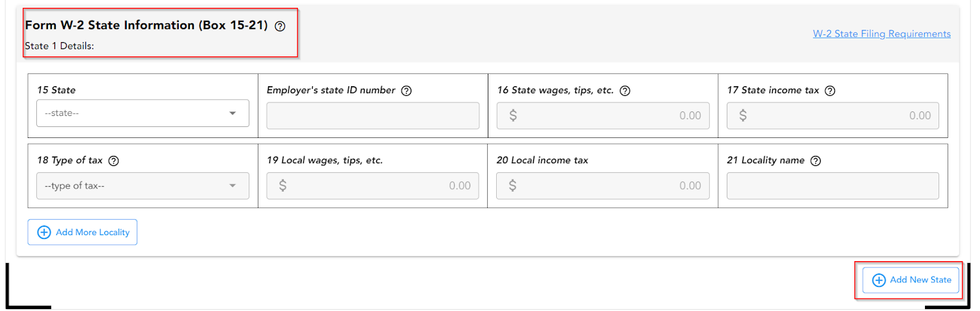Screen dimensions: 980x311
Task: Click the arrow on the --state-- selector
Action: point(233,113)
